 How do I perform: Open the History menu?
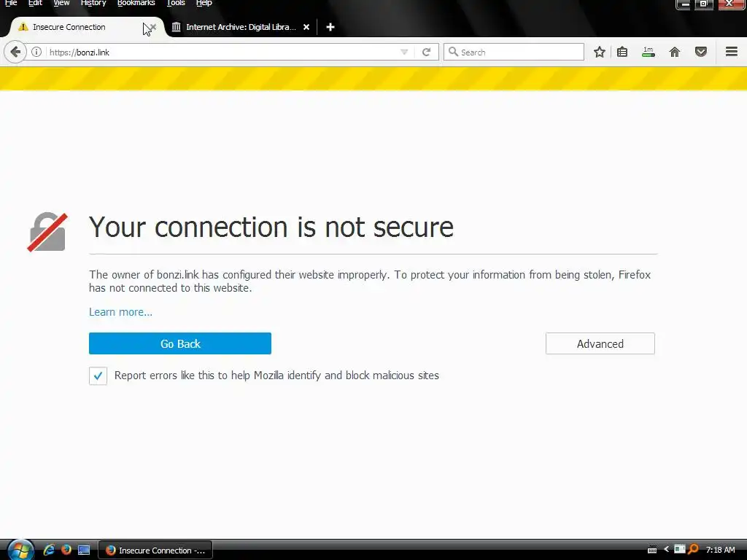93,3
